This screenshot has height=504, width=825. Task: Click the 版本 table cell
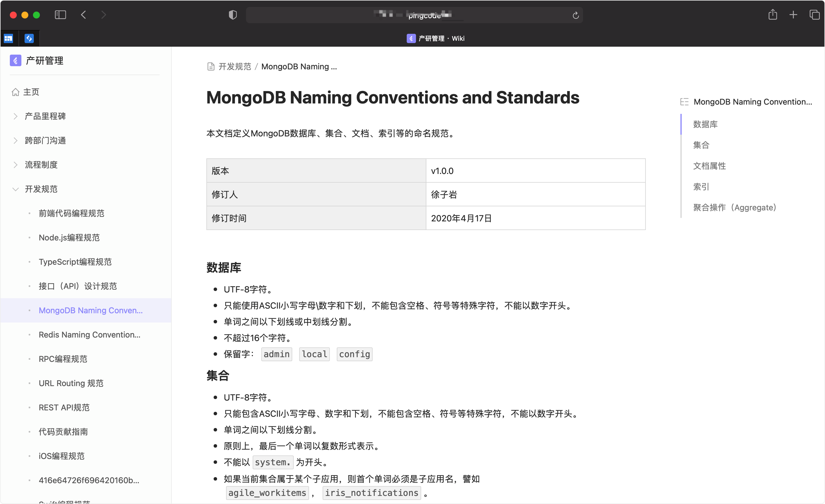(x=317, y=171)
